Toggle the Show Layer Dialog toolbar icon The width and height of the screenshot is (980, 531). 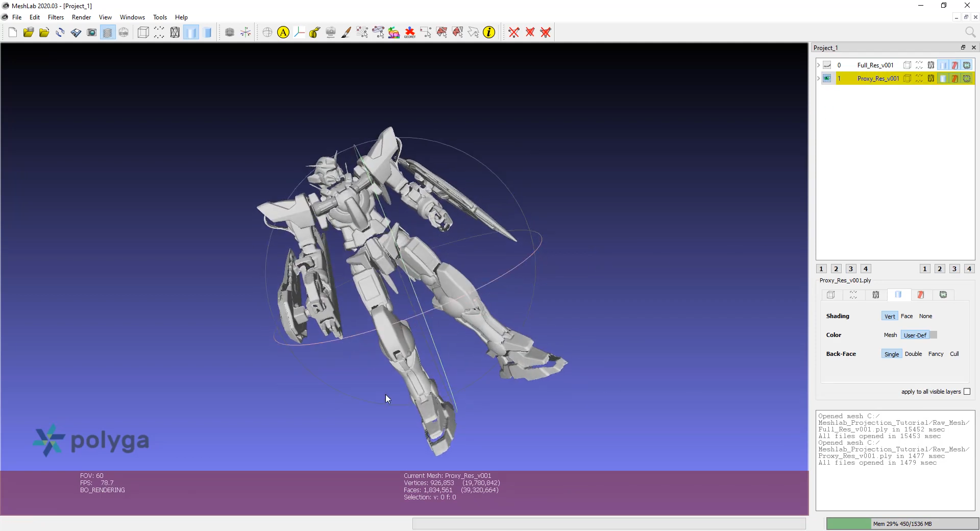(108, 33)
